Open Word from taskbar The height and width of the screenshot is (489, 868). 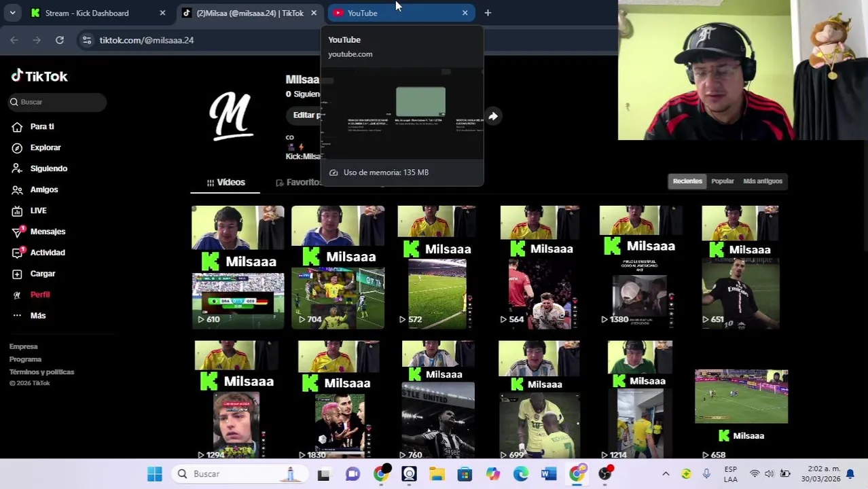[549, 474]
